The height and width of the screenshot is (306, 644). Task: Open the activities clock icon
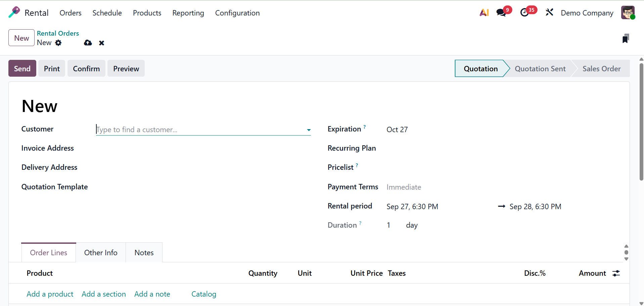(524, 13)
